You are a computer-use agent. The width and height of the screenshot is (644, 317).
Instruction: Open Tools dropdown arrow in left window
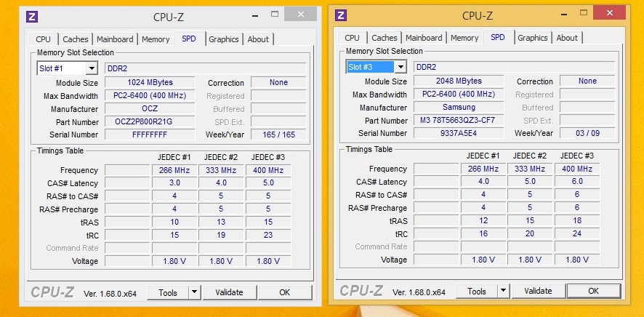coord(194,293)
